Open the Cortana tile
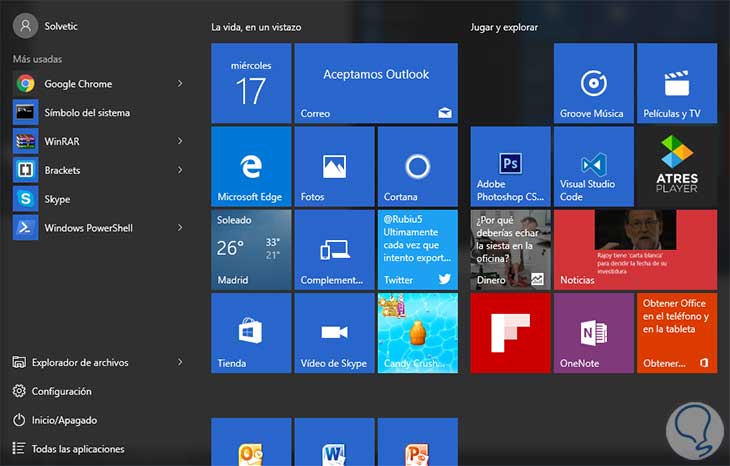Viewport: 730px width, 466px height. click(x=418, y=167)
